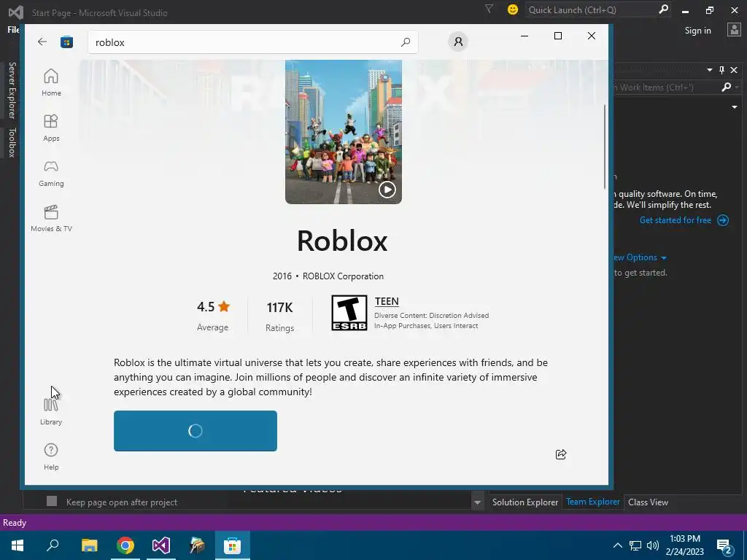Open Home in the Store sidebar

[x=51, y=82]
